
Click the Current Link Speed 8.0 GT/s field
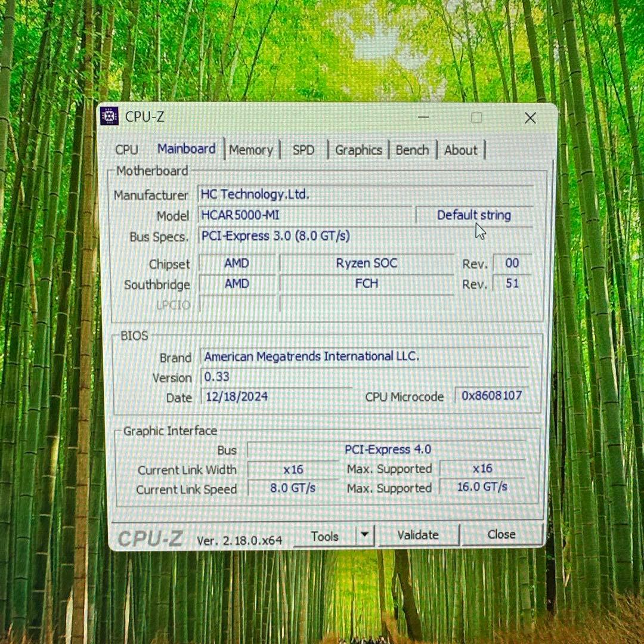click(292, 488)
